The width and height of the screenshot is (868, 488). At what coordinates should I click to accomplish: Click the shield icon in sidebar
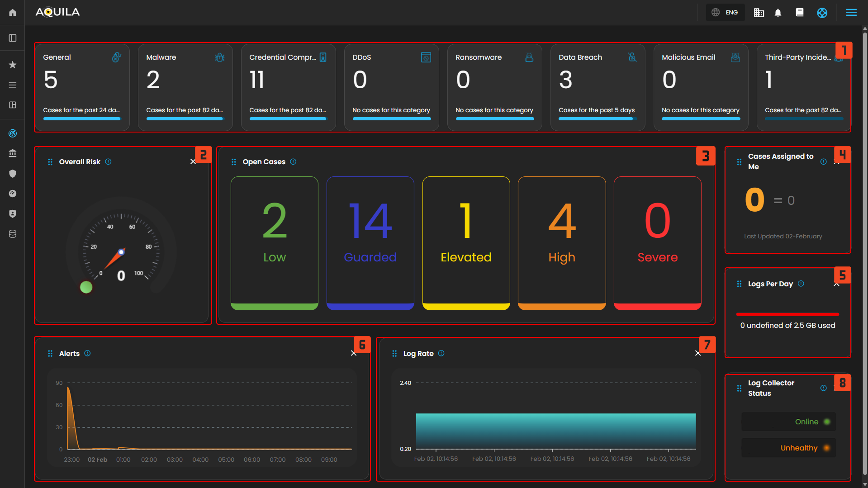[x=13, y=174]
